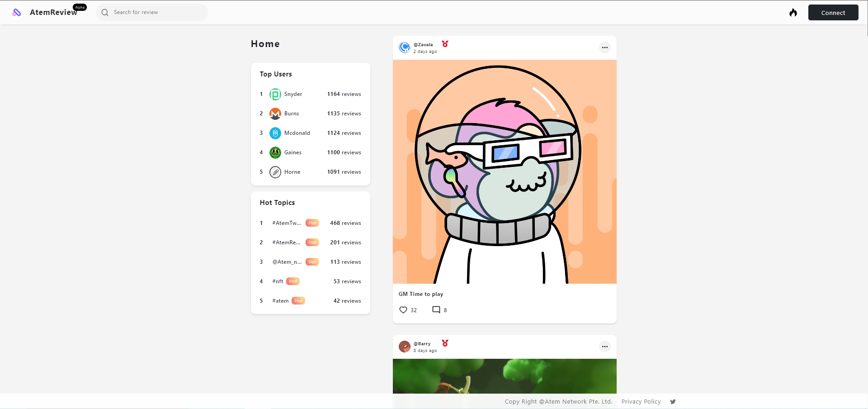Click the Hot badge on #AtemTw...
868x409 pixels.
(312, 223)
